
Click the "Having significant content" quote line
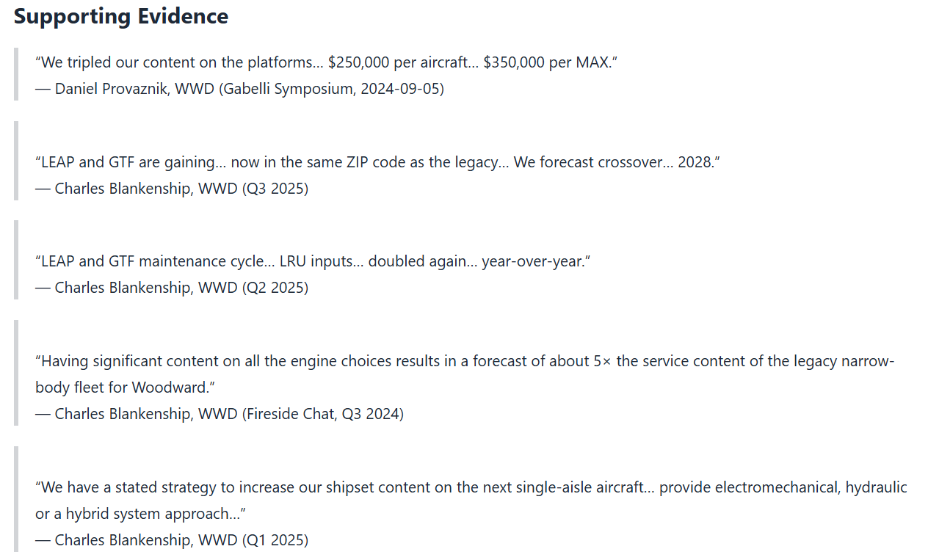click(464, 361)
